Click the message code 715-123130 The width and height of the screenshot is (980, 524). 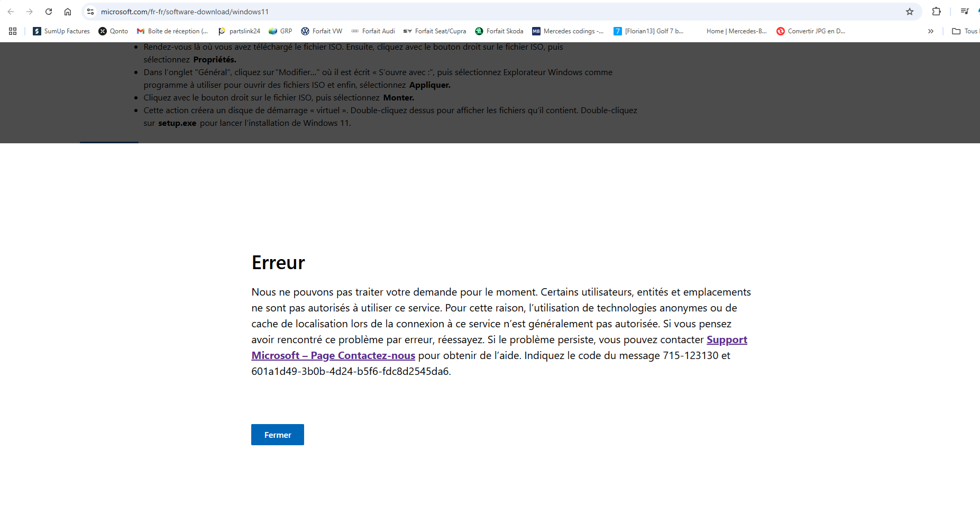coord(691,355)
